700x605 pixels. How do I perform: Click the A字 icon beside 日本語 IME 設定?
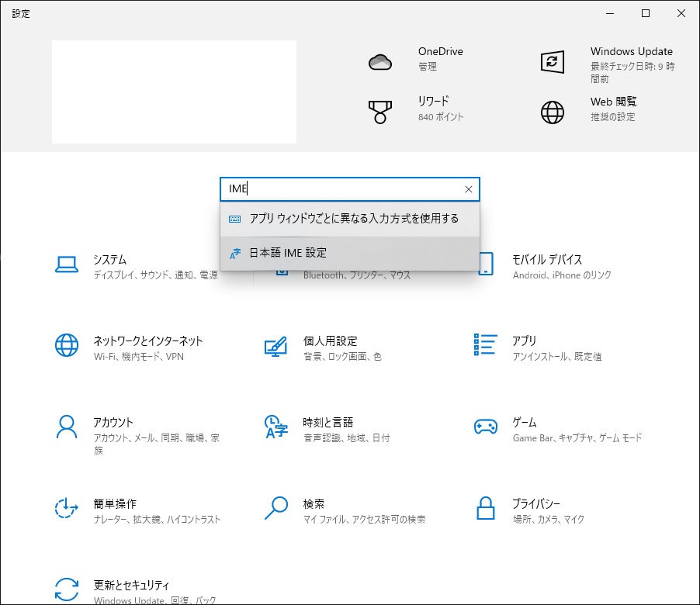coord(235,254)
